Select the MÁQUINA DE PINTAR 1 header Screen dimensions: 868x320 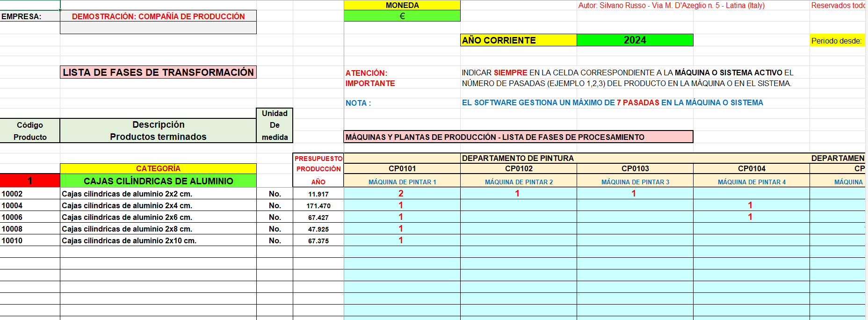402,182
